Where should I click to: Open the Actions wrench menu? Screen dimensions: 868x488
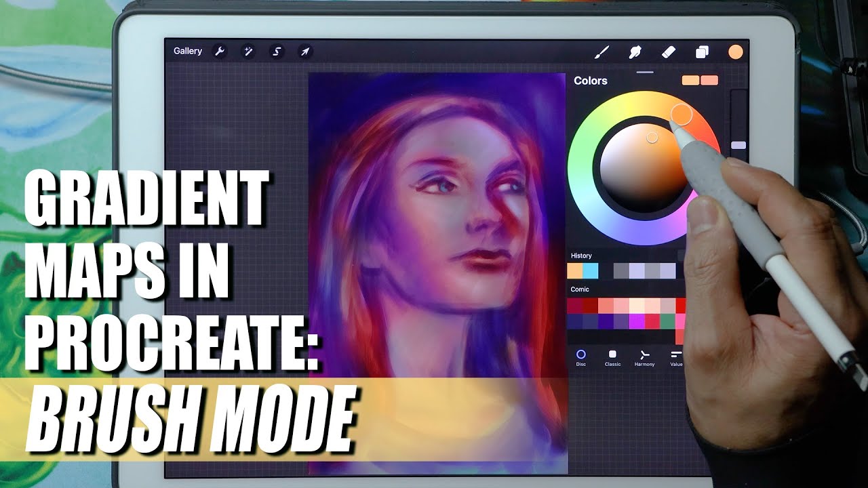tap(219, 51)
